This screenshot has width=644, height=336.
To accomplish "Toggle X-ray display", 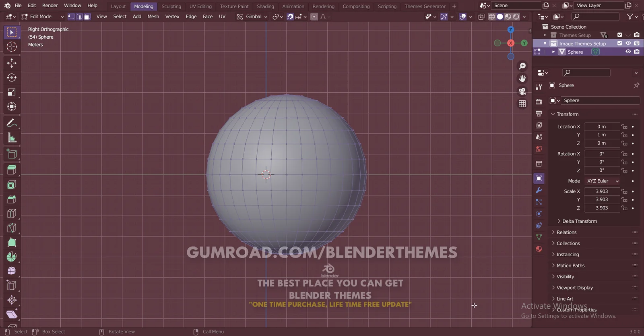I will (481, 17).
